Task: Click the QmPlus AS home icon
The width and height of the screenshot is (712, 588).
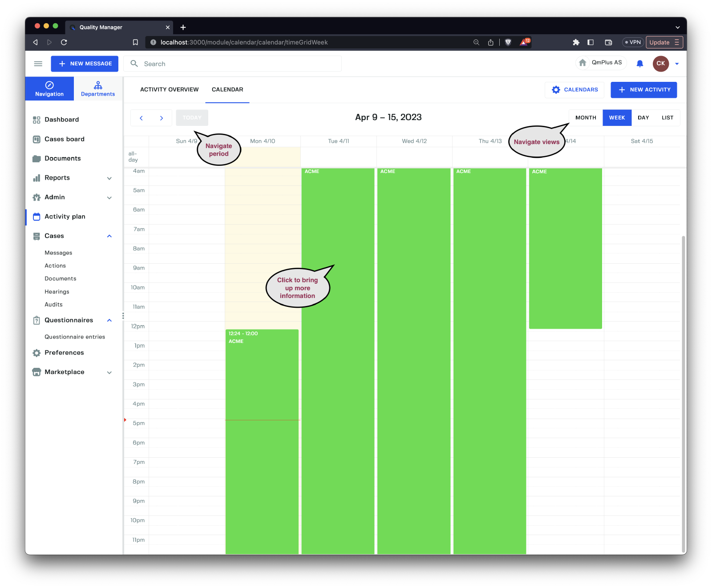Action: point(583,63)
